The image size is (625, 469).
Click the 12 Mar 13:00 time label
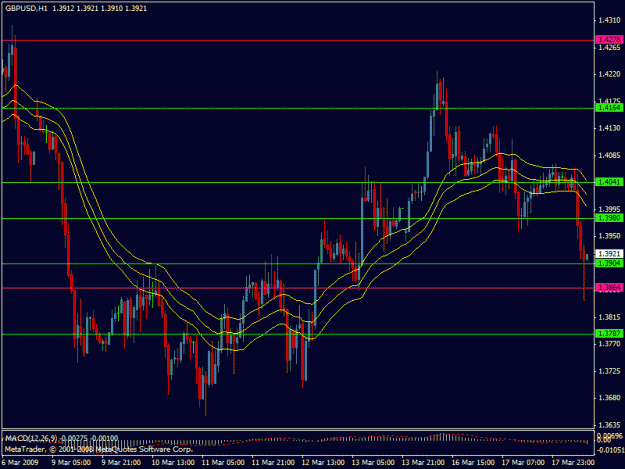[323, 462]
